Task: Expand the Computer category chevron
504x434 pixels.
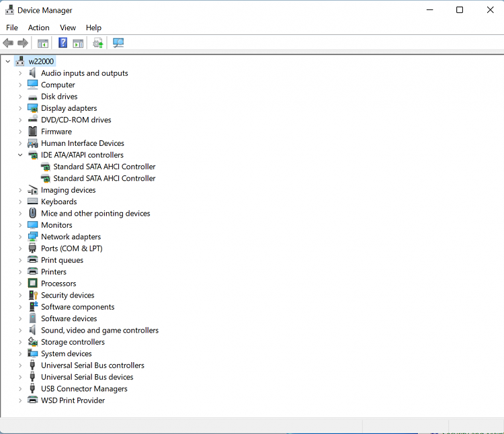Action: pyautogui.click(x=20, y=85)
